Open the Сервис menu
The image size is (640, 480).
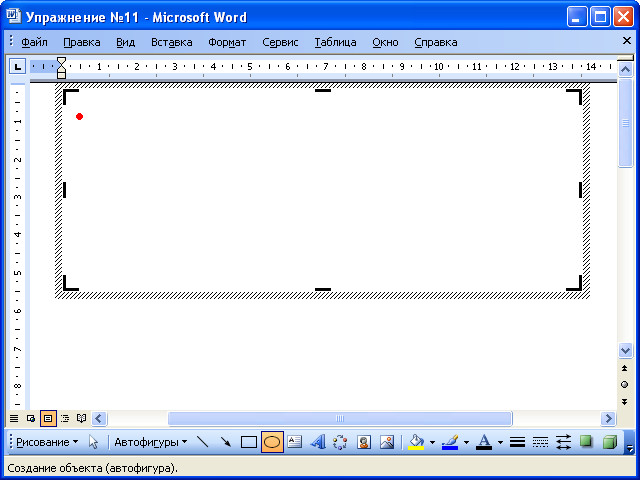(x=280, y=42)
